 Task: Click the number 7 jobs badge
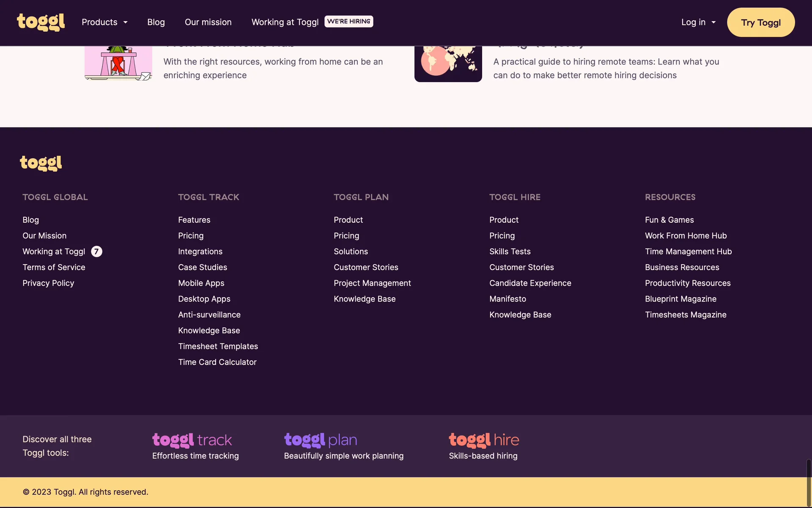(96, 251)
